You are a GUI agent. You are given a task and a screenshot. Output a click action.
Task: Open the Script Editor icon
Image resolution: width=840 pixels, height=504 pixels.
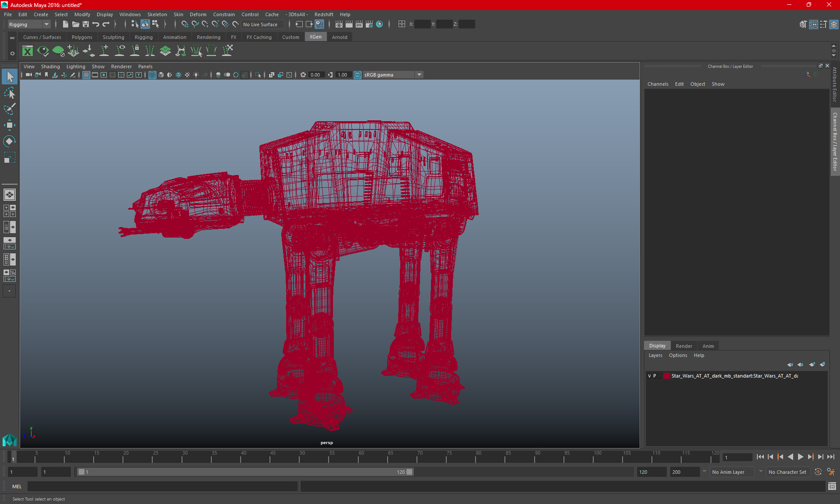[832, 486]
